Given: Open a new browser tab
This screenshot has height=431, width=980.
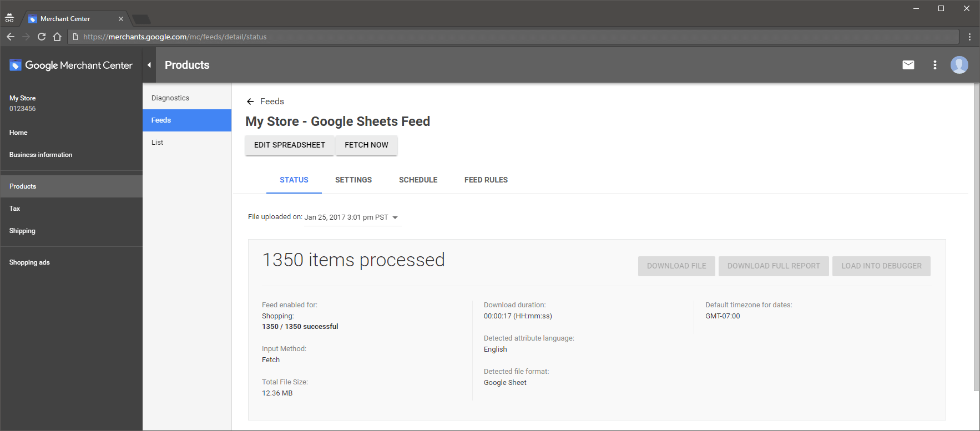Looking at the screenshot, I should pyautogui.click(x=142, y=19).
